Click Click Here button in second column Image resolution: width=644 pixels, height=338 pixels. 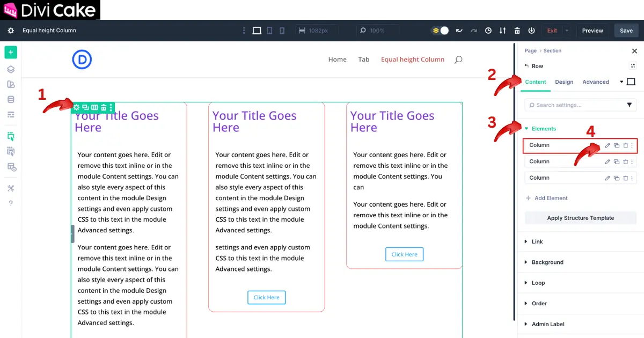pyautogui.click(x=267, y=297)
